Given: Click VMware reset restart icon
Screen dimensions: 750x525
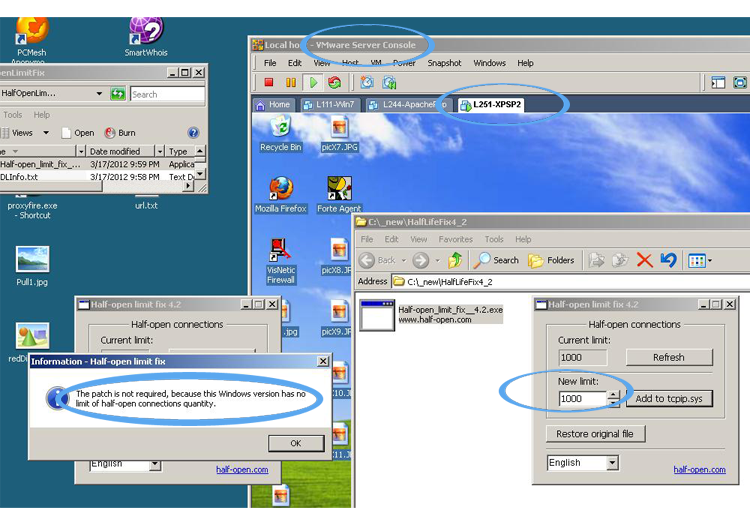Looking at the screenshot, I should tap(335, 83).
